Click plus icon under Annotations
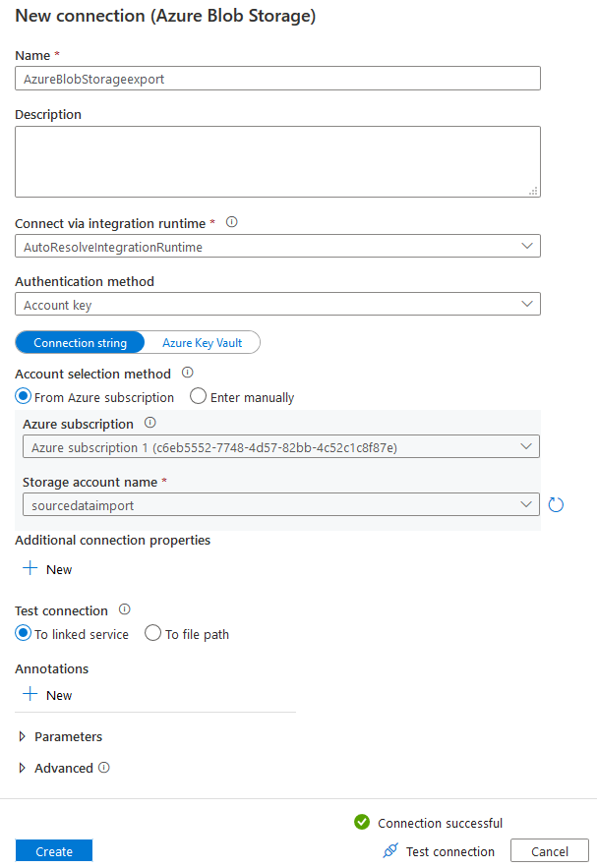The width and height of the screenshot is (597, 868). 30,695
